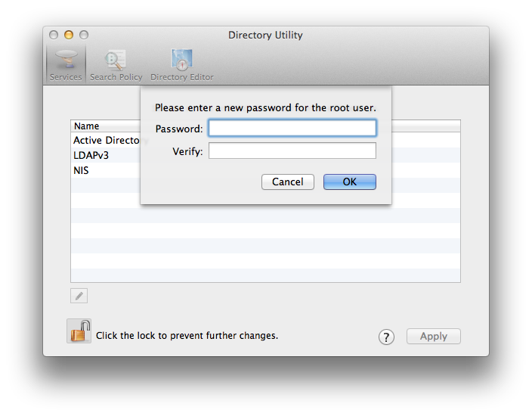532x416 pixels.
Task: Select the Active Directory service row
Action: click(106, 141)
